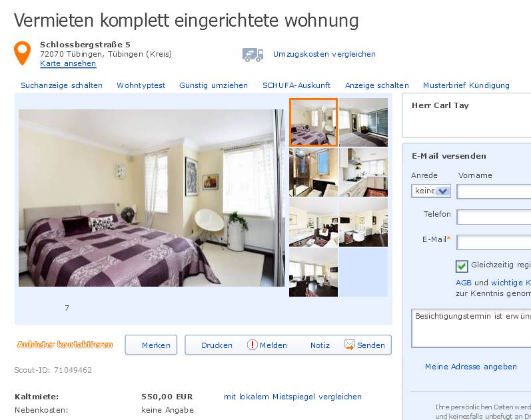Open the Anrede dropdown arrow

442,191
